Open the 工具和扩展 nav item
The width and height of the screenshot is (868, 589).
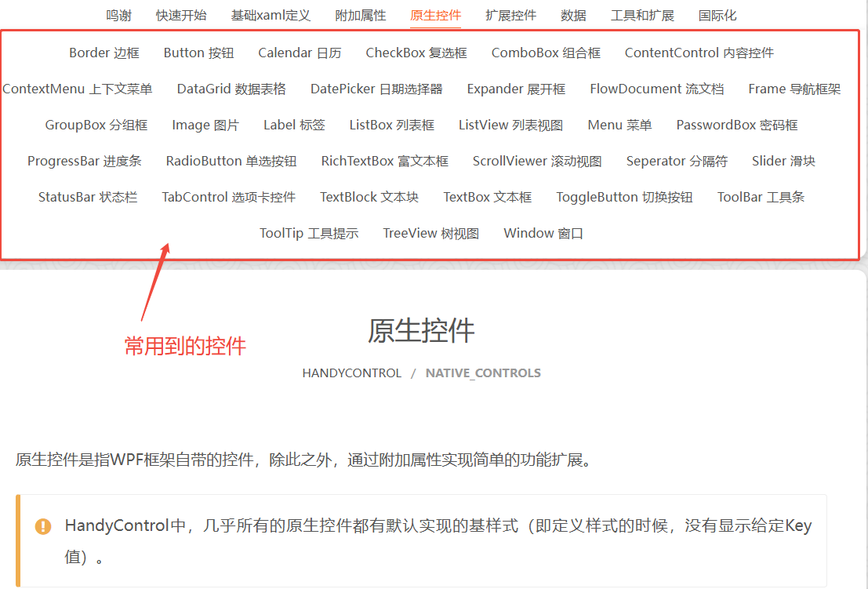pos(642,16)
